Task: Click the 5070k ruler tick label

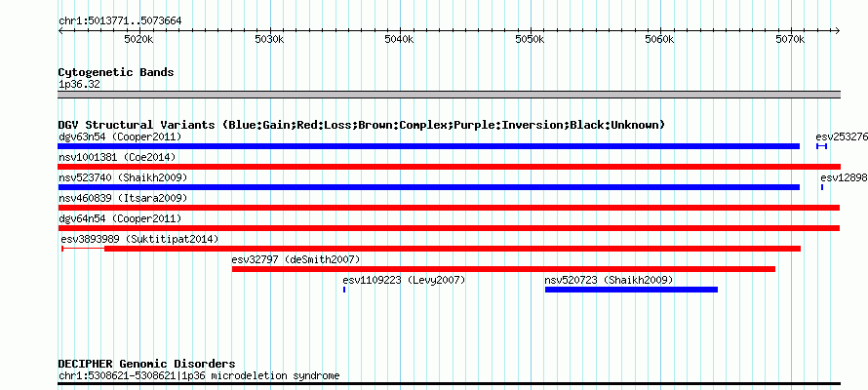Action: click(791, 40)
